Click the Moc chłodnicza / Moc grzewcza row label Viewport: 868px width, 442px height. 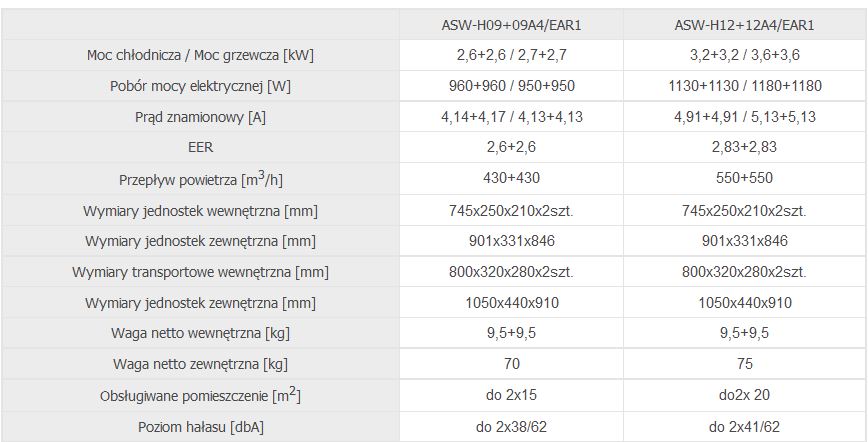tap(200, 55)
